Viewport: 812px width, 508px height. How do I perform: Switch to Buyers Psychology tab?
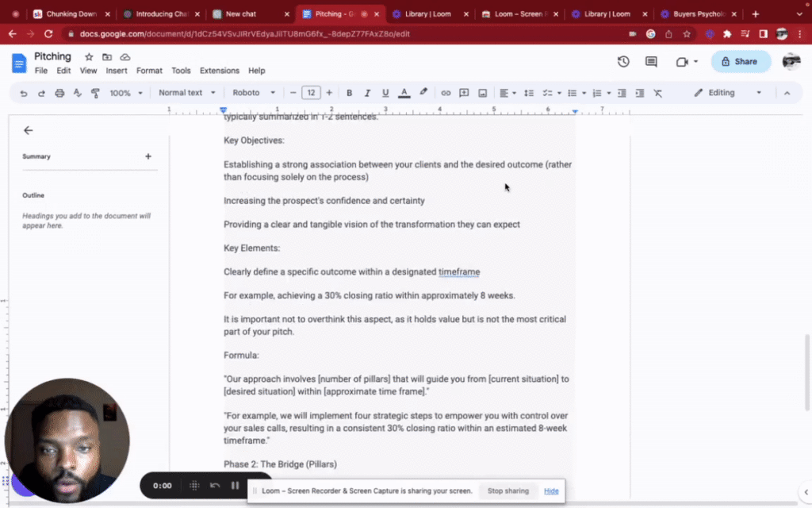point(699,14)
